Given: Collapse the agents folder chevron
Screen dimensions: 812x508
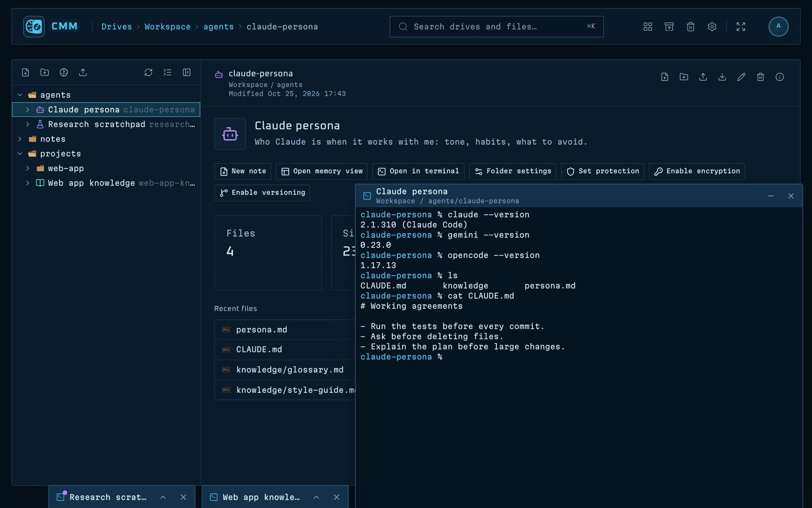Looking at the screenshot, I should click(x=20, y=95).
